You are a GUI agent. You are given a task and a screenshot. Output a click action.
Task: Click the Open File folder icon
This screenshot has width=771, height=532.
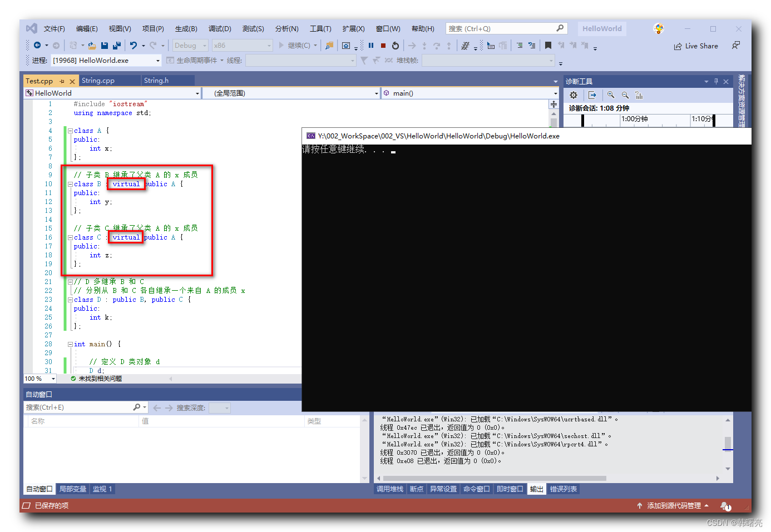pos(92,46)
